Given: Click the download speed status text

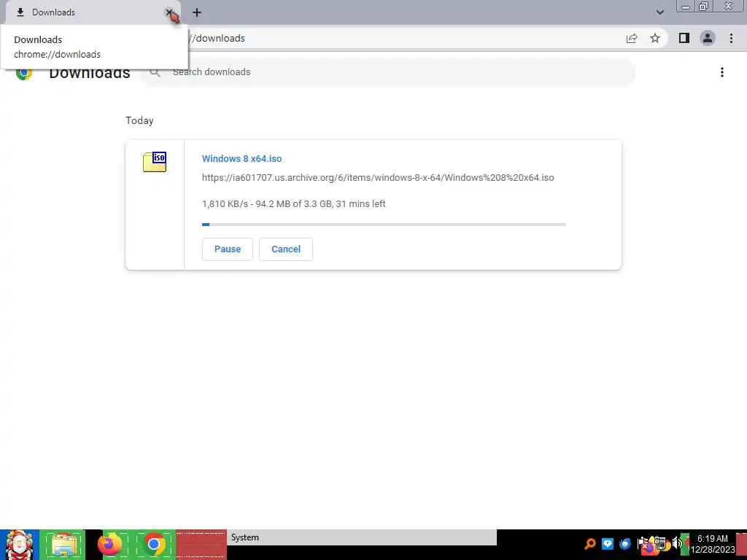Looking at the screenshot, I should (x=293, y=204).
